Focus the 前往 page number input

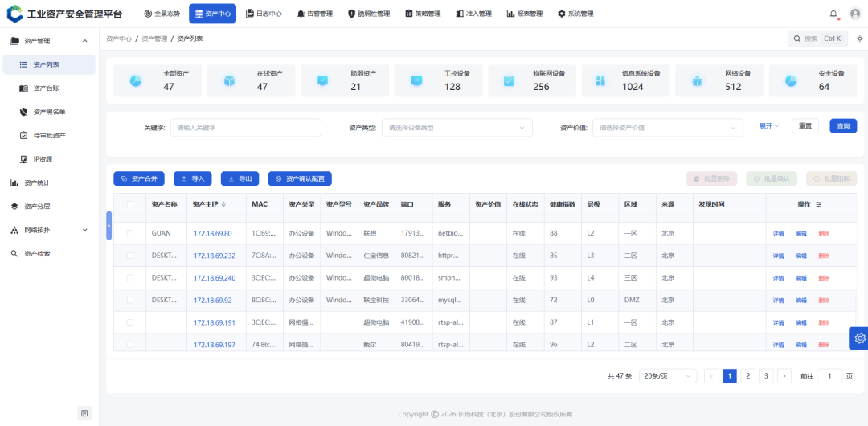click(829, 376)
